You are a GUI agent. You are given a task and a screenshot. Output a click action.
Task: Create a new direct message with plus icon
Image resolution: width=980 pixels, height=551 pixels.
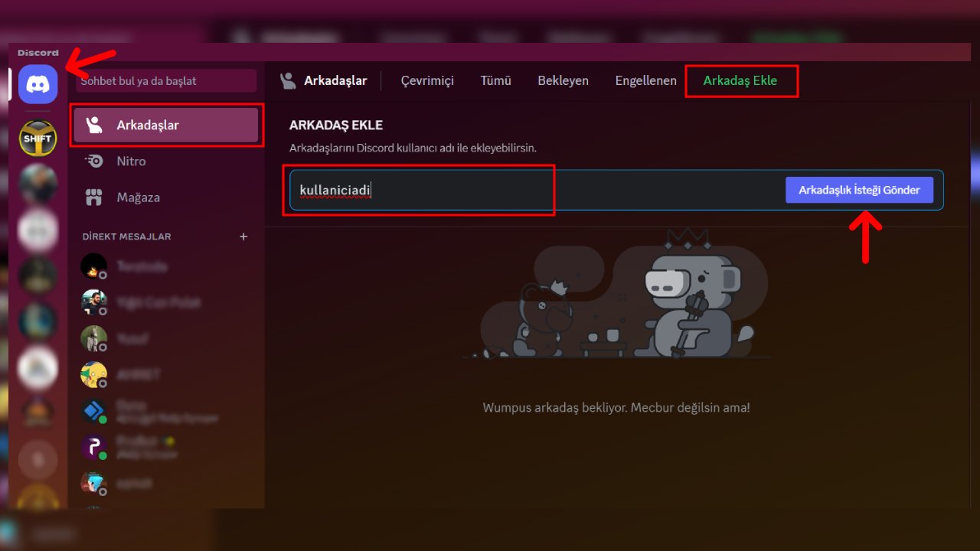tap(243, 236)
